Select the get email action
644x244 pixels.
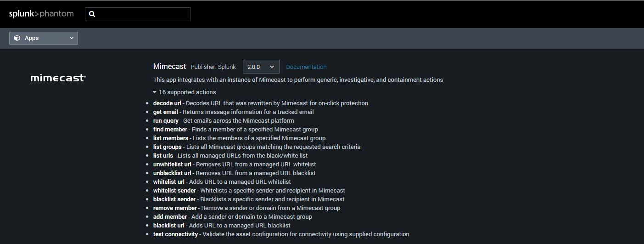(165, 112)
